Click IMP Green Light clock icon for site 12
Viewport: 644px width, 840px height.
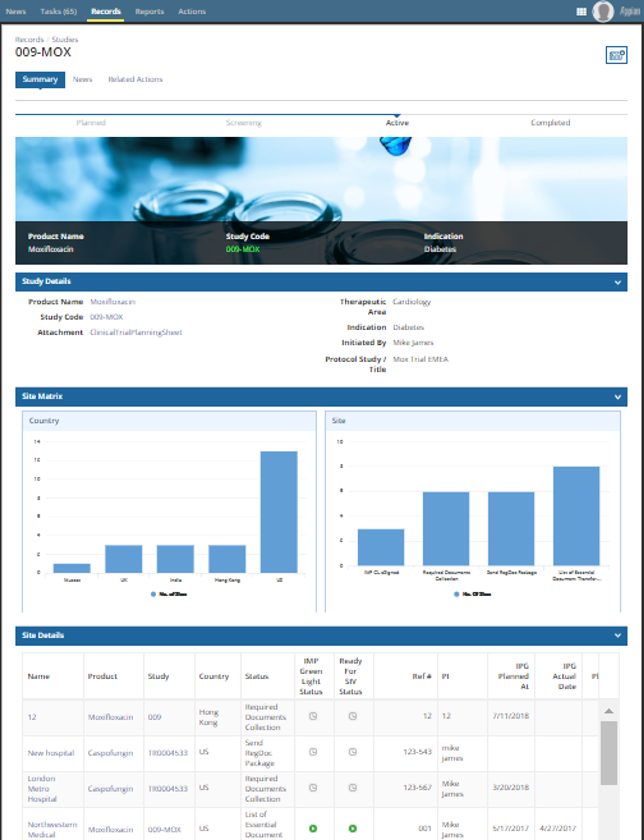point(313,716)
